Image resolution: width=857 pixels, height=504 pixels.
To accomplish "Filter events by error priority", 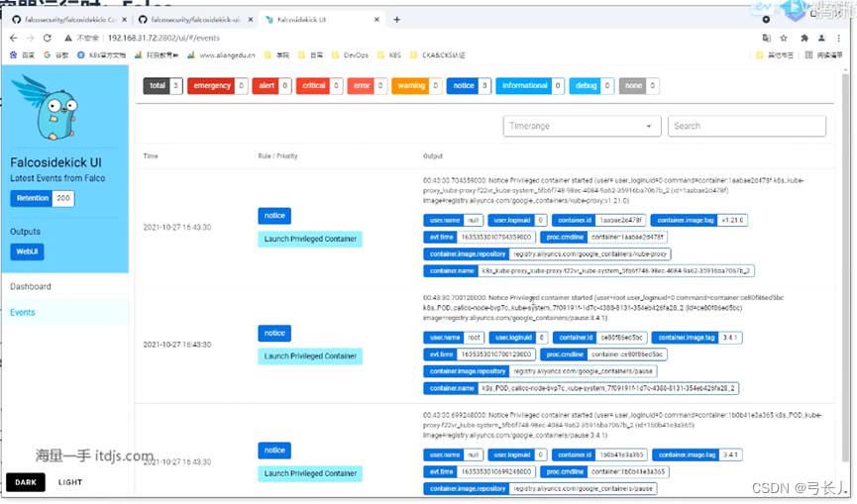I will (x=367, y=86).
